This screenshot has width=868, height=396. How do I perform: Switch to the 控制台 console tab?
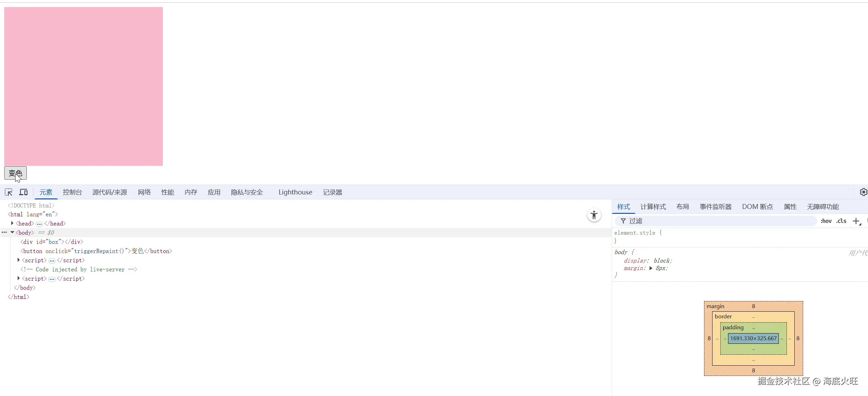coord(72,192)
